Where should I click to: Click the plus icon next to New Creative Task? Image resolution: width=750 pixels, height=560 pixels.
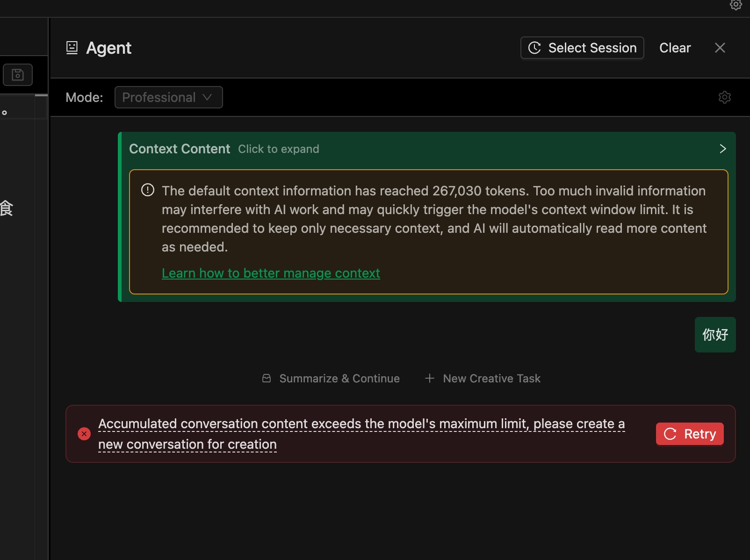(x=429, y=378)
